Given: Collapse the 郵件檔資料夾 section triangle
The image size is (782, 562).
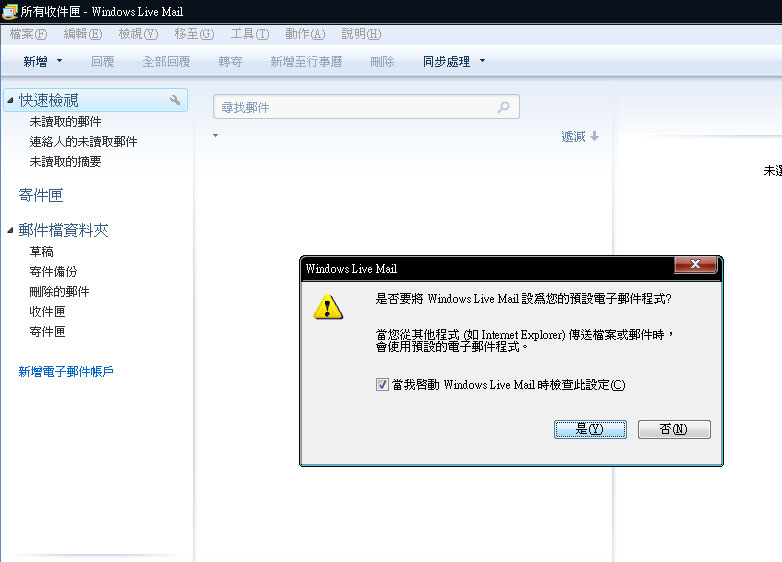Looking at the screenshot, I should [10, 230].
